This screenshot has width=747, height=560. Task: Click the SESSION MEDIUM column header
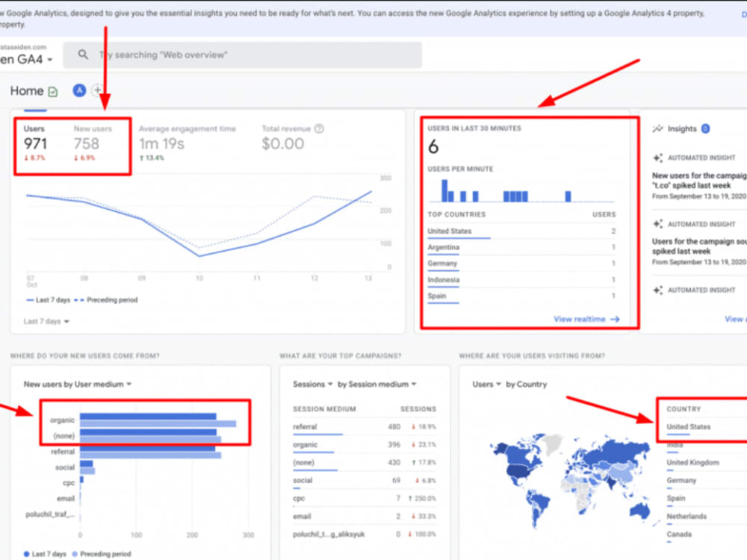324,409
